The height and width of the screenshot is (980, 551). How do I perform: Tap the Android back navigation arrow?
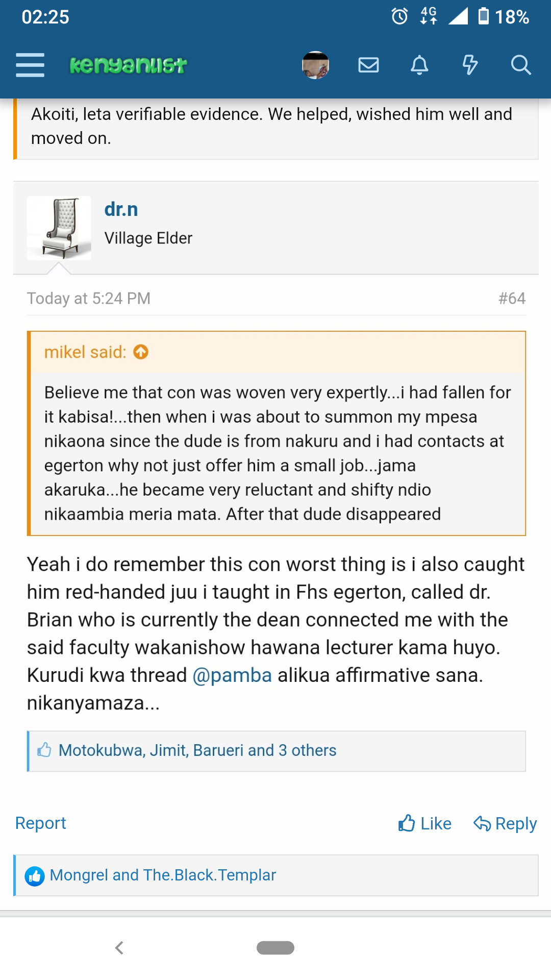[119, 948]
